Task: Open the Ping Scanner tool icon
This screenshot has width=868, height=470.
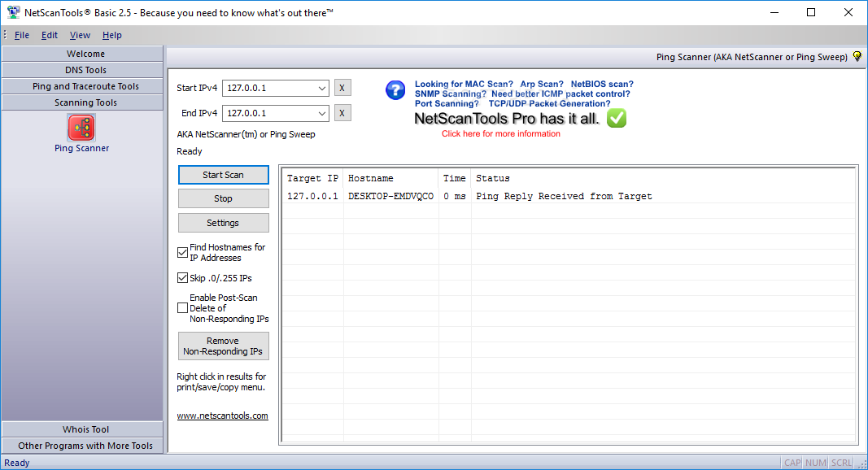Action: coord(81,128)
